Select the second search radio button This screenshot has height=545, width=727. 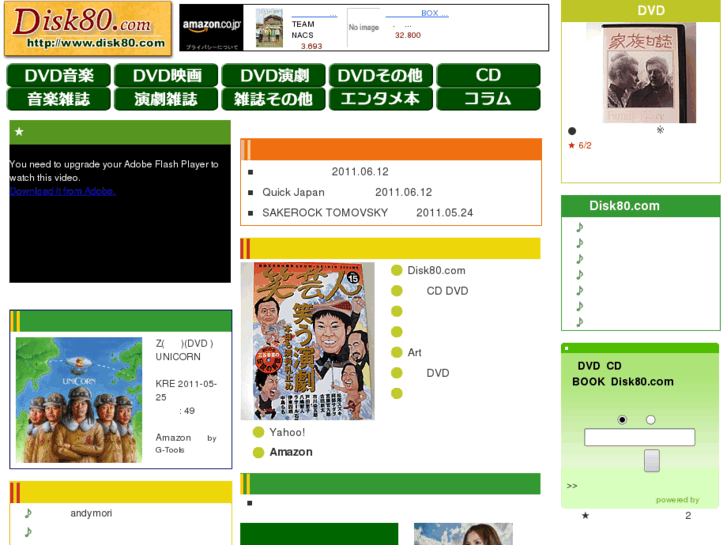(650, 420)
